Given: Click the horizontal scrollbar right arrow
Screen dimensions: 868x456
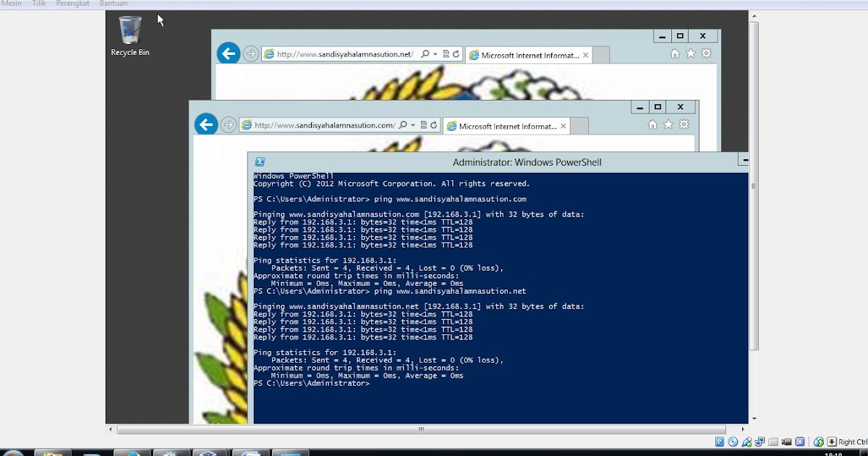Looking at the screenshot, I should tap(742, 429).
